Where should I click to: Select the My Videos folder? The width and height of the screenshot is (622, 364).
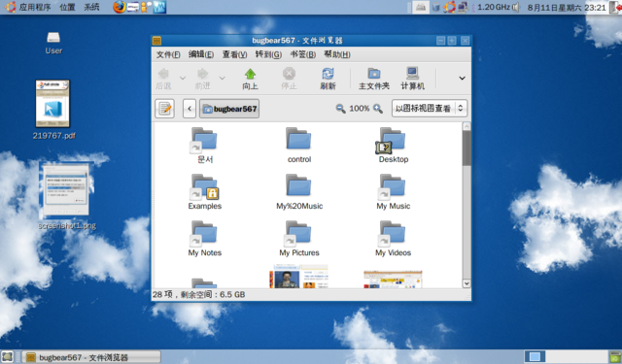click(393, 239)
